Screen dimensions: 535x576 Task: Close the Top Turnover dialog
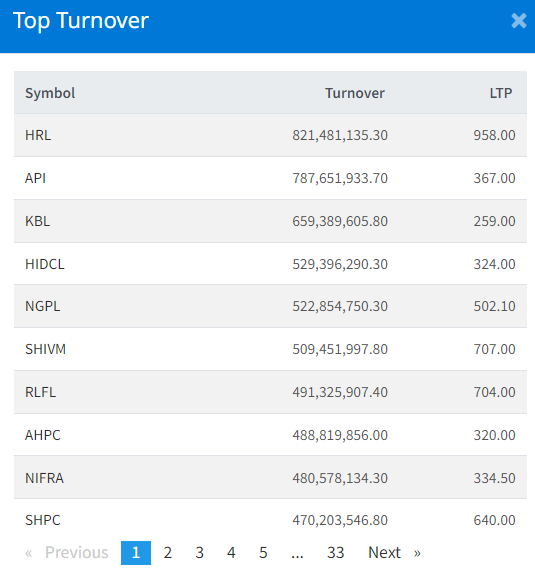pos(519,21)
